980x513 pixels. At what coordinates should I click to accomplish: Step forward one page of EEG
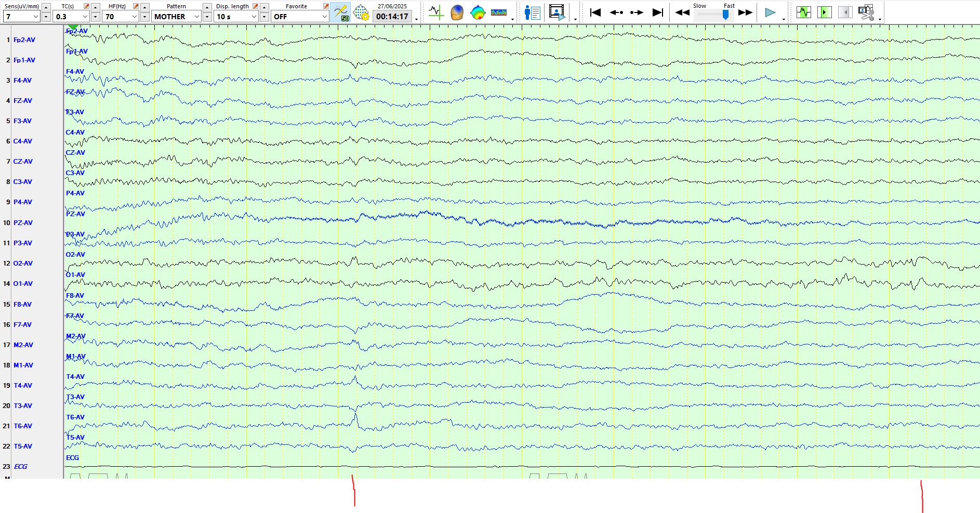(637, 12)
